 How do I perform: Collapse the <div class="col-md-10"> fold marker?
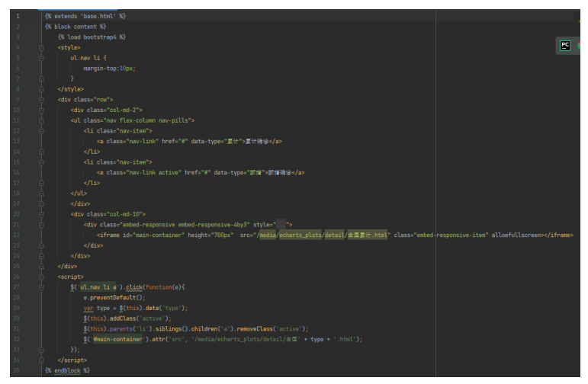pyautogui.click(x=42, y=215)
